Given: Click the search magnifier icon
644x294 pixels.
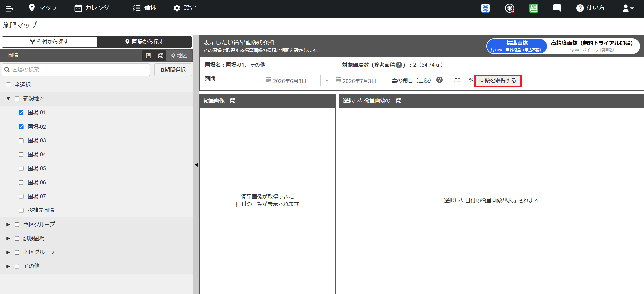Looking at the screenshot, I should click(x=7, y=70).
